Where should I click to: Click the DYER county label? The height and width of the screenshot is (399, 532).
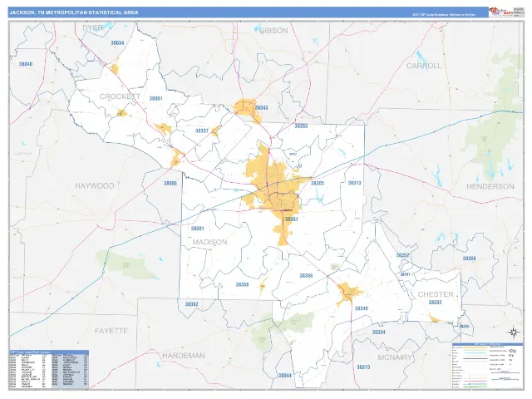click(92, 27)
